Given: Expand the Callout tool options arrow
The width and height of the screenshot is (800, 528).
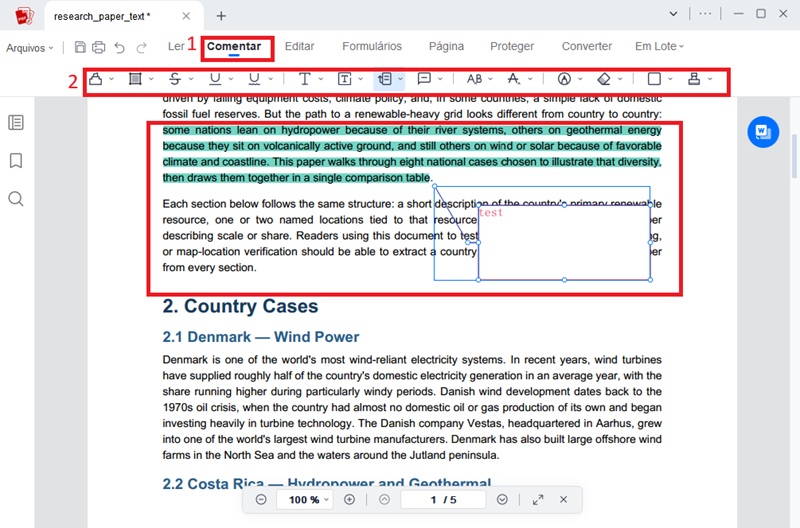Looking at the screenshot, I should tap(401, 79).
